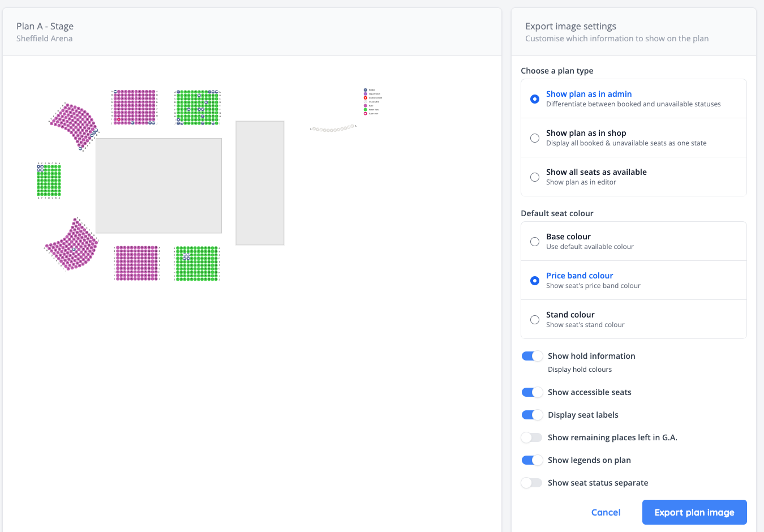
Task: Click the Booked legend icon
Action: tap(366, 90)
